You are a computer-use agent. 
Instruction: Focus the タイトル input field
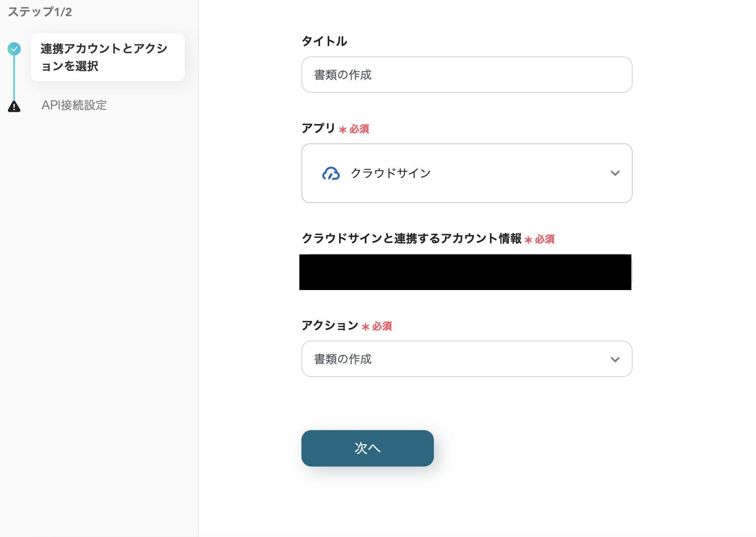[467, 75]
